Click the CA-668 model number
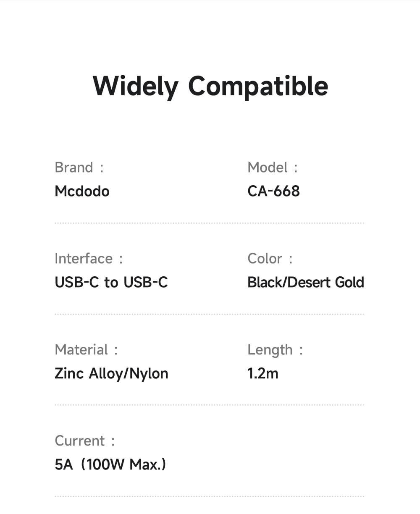Viewport: 420px width, 514px height. pyautogui.click(x=274, y=191)
